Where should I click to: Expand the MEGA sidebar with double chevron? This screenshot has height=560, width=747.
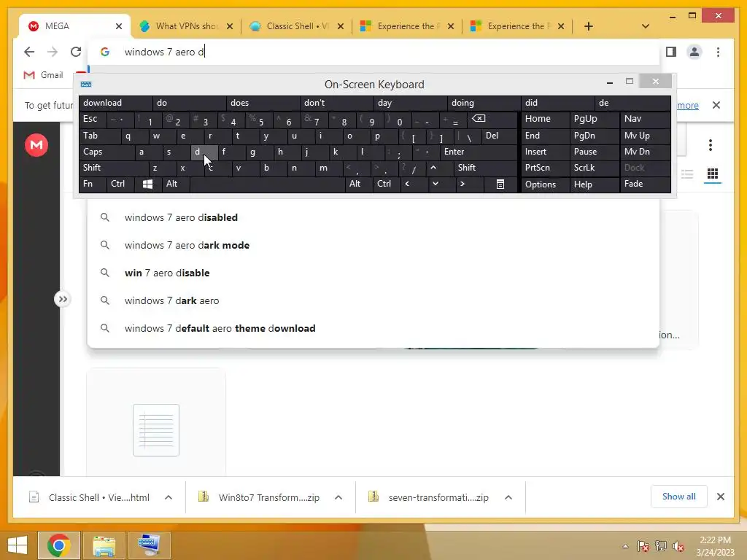pyautogui.click(x=63, y=300)
